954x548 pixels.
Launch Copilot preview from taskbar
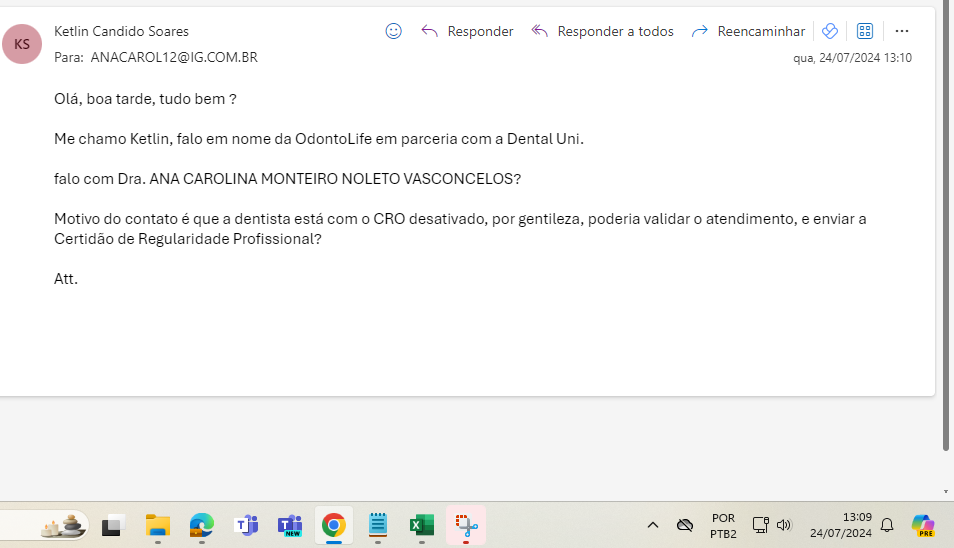click(x=923, y=525)
